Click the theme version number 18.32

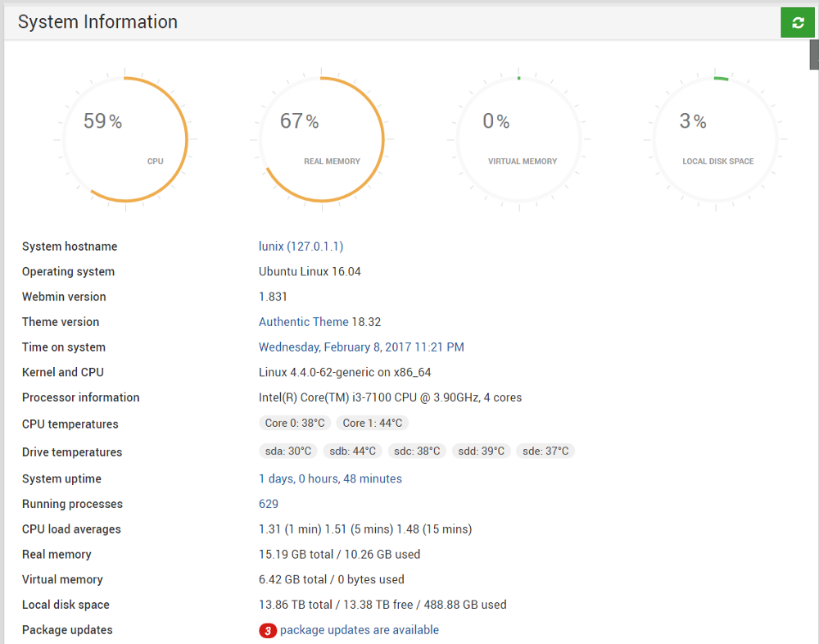pyautogui.click(x=366, y=321)
